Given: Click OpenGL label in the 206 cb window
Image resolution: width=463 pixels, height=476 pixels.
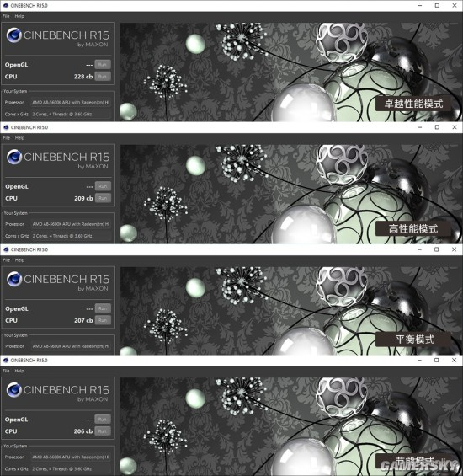Looking at the screenshot, I should click(x=16, y=420).
